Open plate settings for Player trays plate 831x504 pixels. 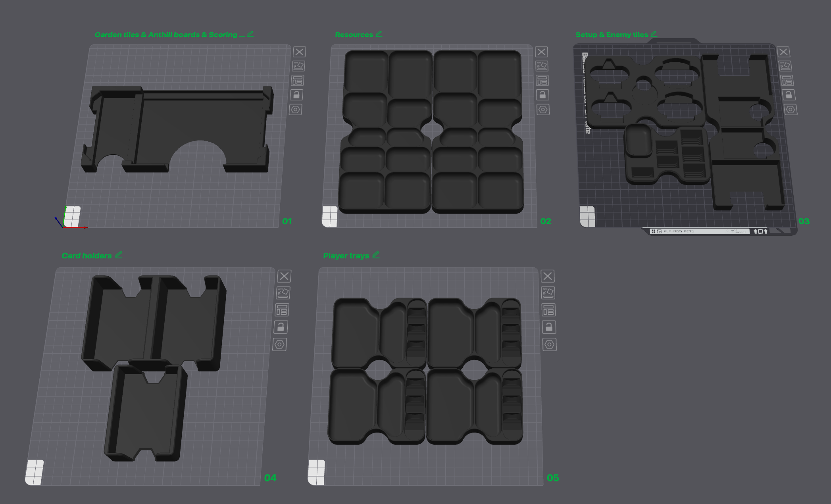[549, 344]
